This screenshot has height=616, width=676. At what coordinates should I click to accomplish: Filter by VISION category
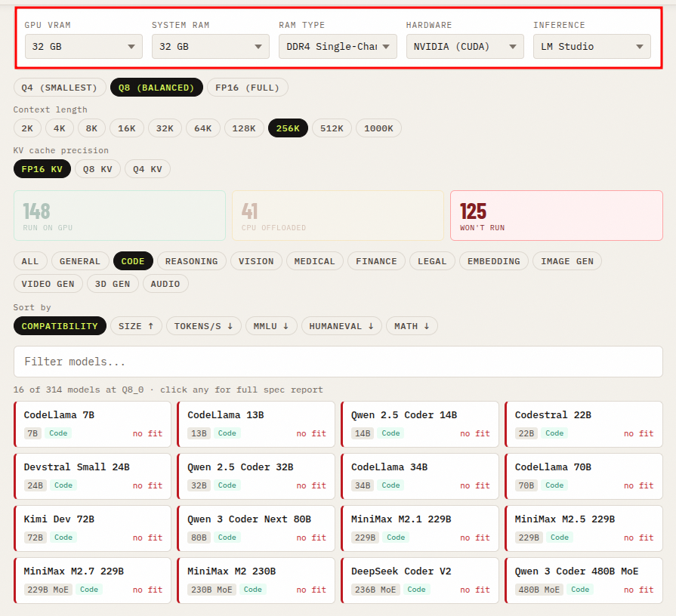(x=257, y=261)
